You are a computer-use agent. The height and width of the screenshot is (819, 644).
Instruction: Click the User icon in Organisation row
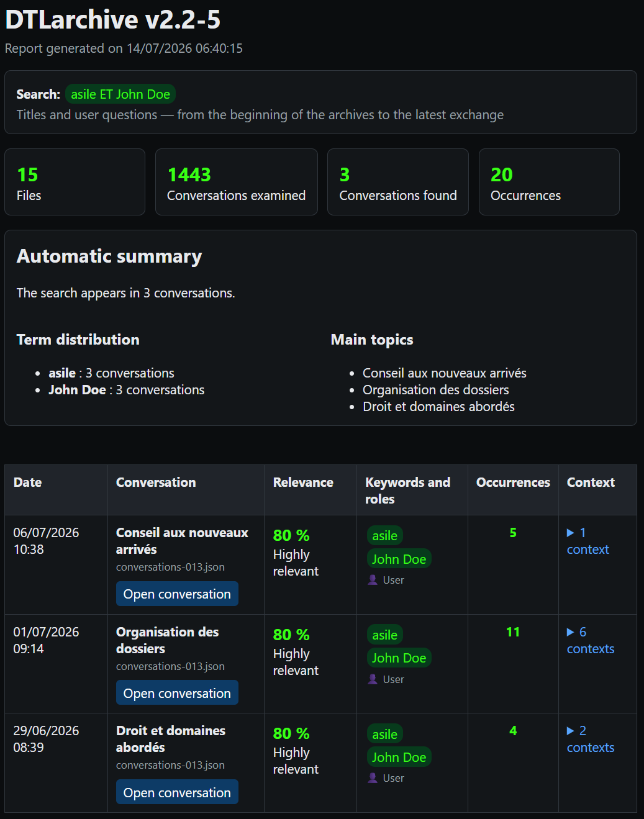373,679
